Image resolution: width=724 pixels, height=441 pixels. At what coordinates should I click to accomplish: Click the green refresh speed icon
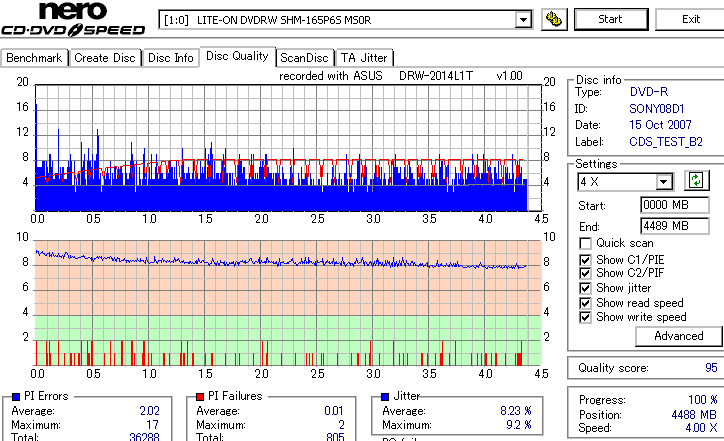pos(696,181)
